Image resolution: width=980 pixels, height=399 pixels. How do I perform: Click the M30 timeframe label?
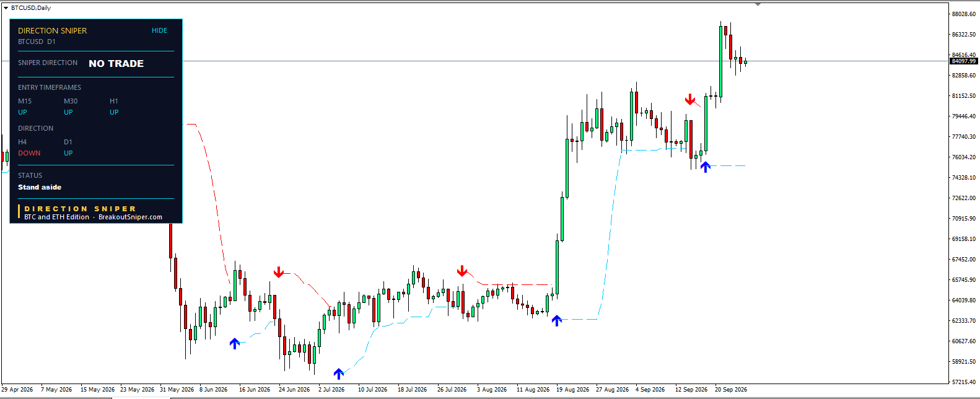(x=71, y=101)
